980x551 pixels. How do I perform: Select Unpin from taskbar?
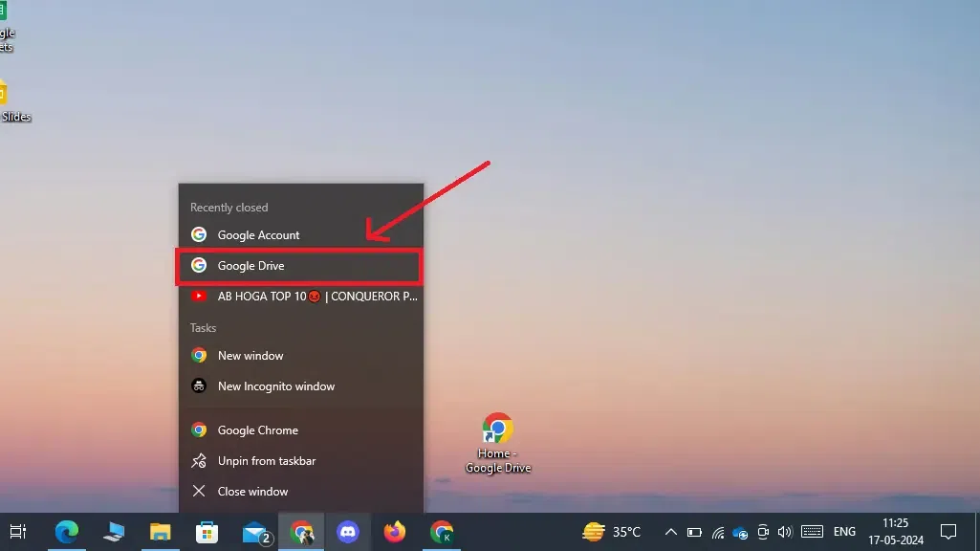pyautogui.click(x=300, y=461)
